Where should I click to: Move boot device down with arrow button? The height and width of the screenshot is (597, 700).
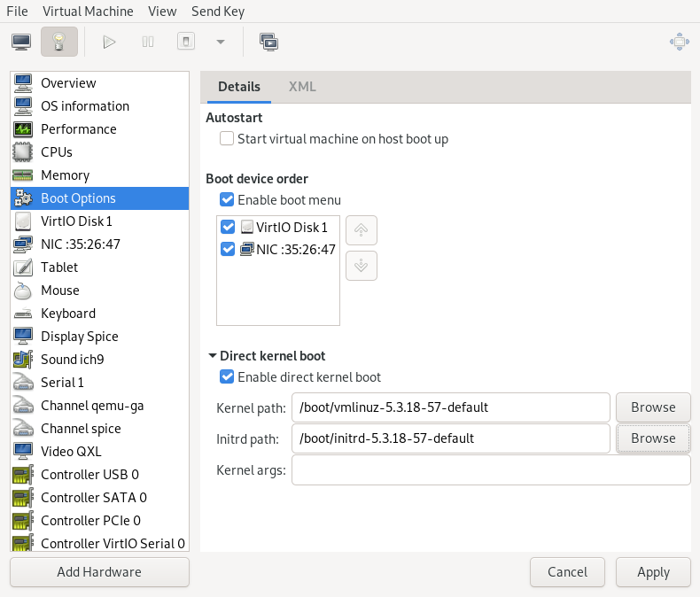pos(361,266)
